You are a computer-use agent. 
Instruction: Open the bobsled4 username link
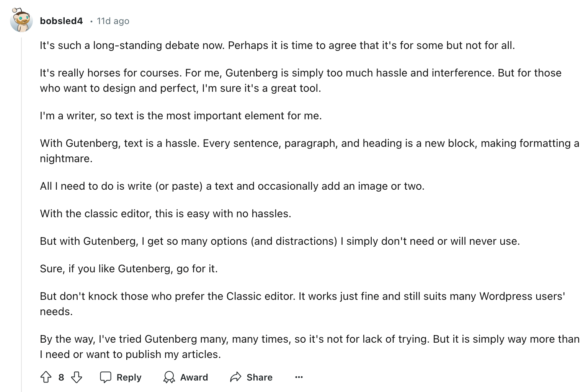pyautogui.click(x=62, y=21)
